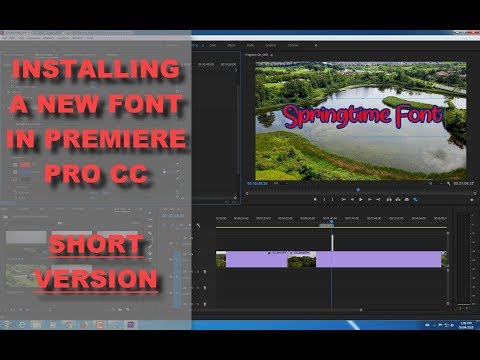Toggle the Shadow checkbox beside the dark swatch
Viewport: 480px width, 360px height.
pyautogui.click(x=15, y=179)
